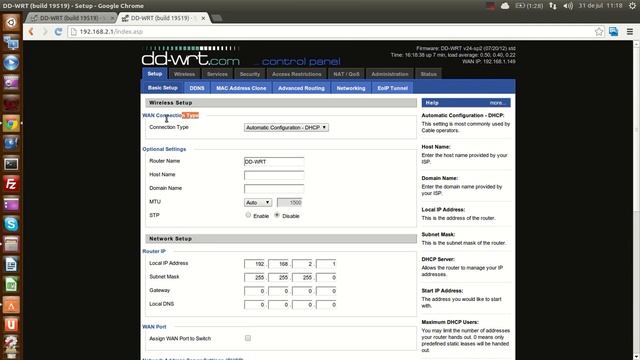The height and width of the screenshot is (360, 640).
Task: Select the STP Enable radio button
Action: [x=248, y=215]
